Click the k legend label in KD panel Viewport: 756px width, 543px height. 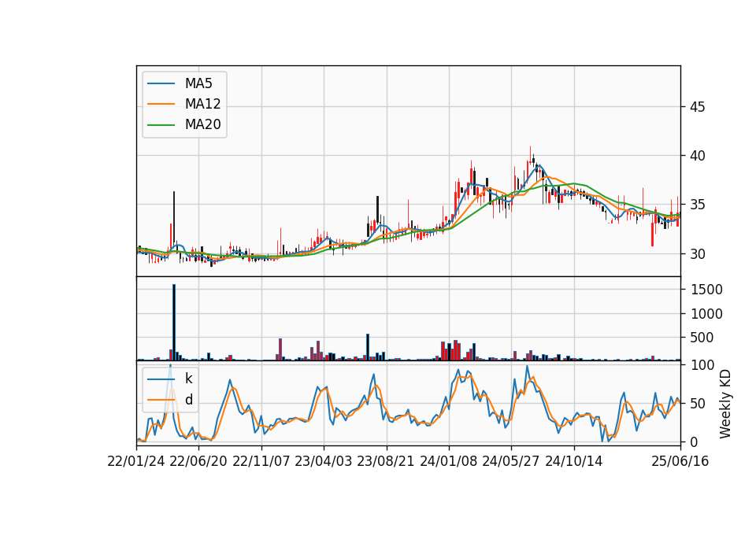[x=188, y=379]
